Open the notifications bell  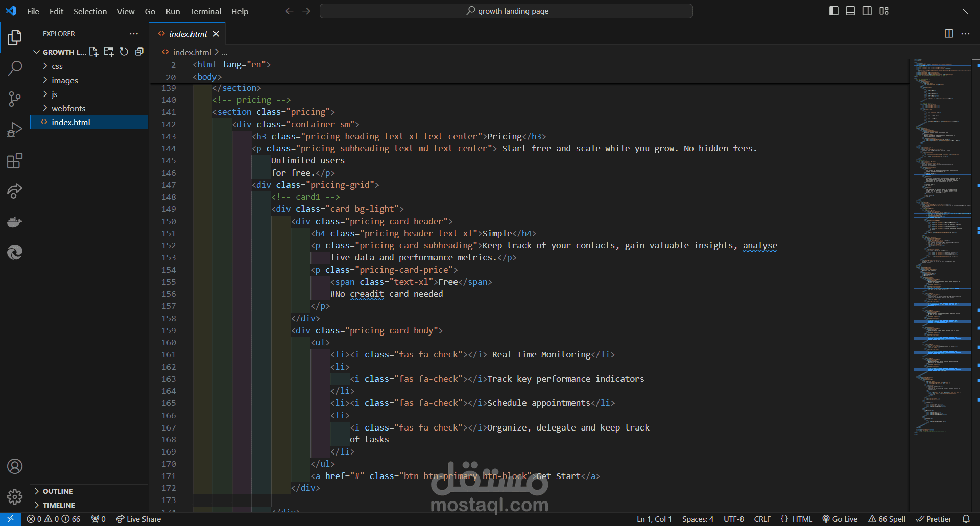[x=966, y=519]
